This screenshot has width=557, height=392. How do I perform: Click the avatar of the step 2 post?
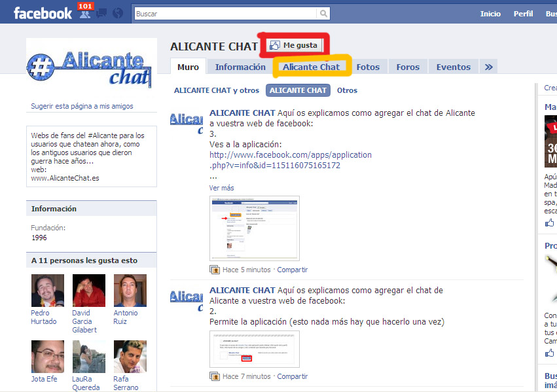[187, 302]
